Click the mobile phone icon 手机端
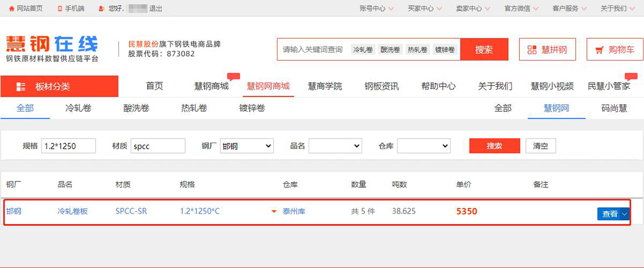The height and width of the screenshot is (268, 644). (x=60, y=9)
